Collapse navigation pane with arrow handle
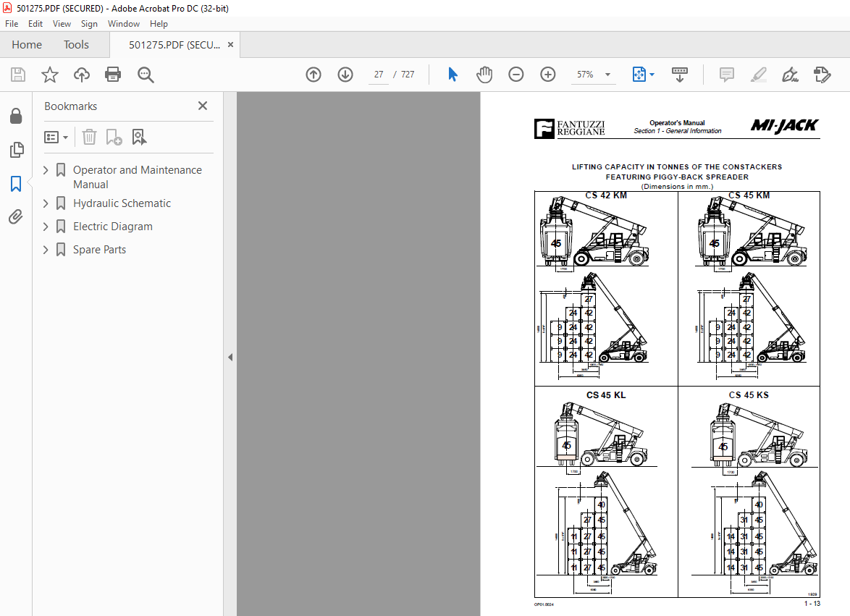 [230, 357]
